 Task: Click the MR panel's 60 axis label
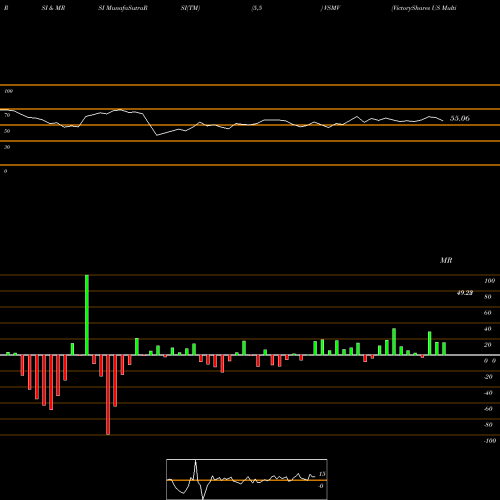pos(488,313)
